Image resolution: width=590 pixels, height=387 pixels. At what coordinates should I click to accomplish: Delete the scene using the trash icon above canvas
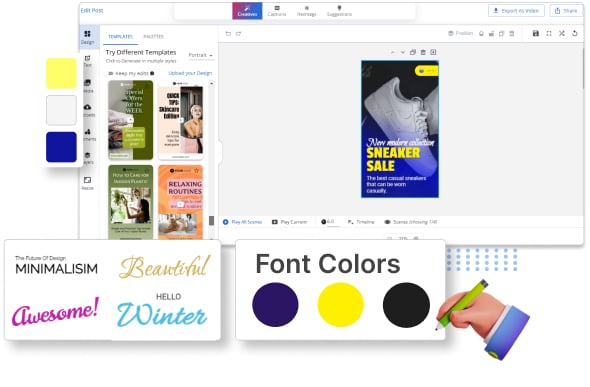(423, 52)
